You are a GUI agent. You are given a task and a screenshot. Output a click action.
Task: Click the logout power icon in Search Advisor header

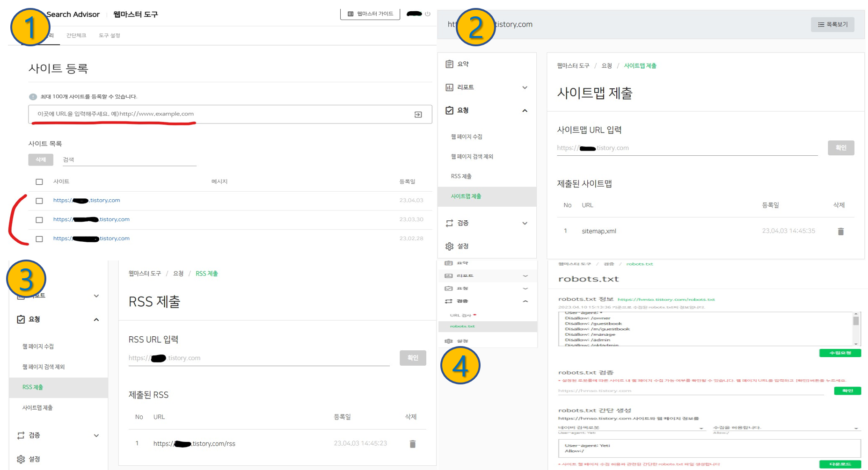pos(428,14)
